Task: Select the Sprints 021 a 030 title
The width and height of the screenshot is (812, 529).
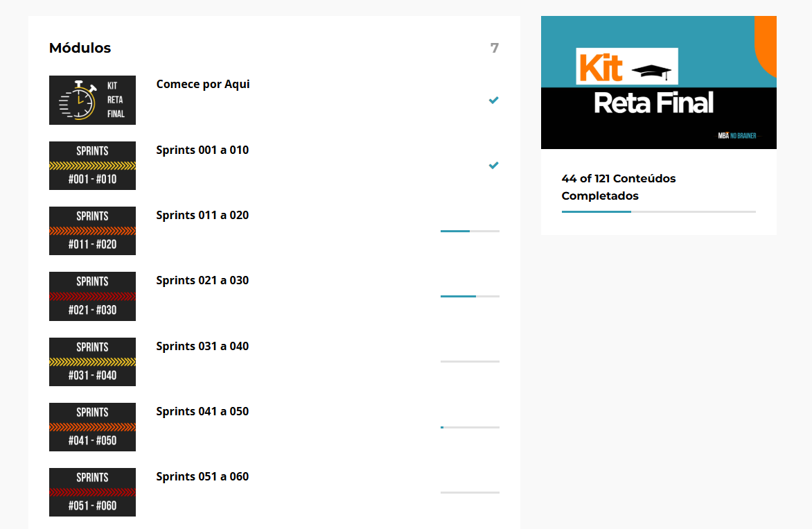Action: click(202, 281)
